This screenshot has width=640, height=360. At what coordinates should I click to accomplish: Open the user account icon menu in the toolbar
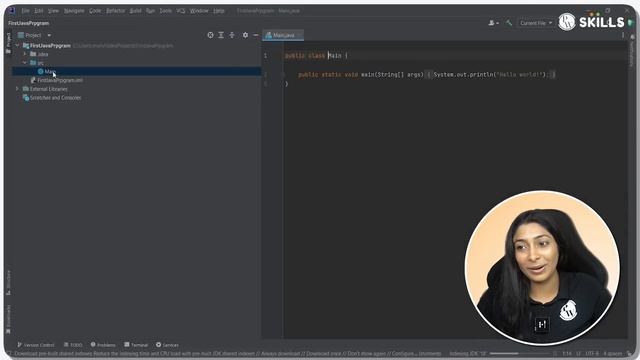click(493, 23)
